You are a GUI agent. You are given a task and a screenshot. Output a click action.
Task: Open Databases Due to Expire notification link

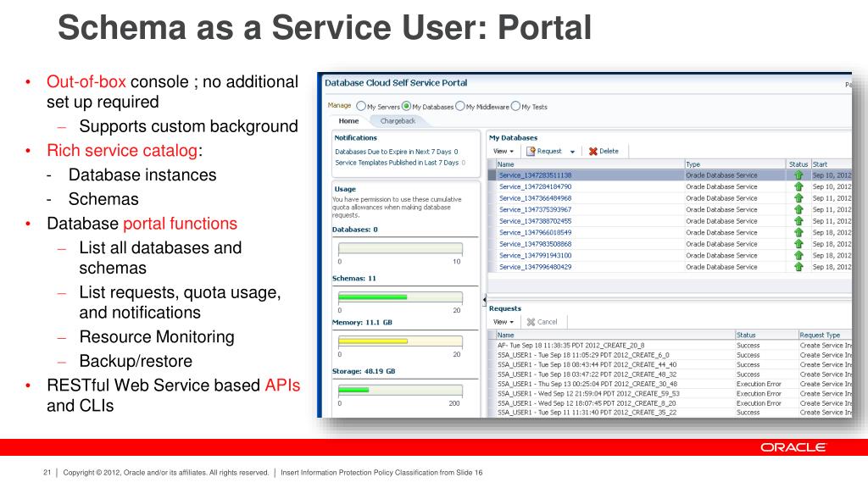(397, 152)
